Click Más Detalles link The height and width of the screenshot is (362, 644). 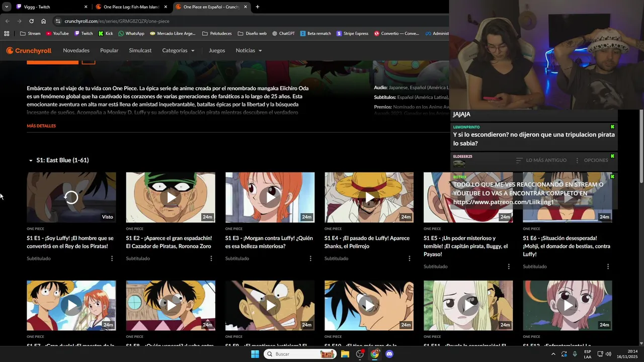pyautogui.click(x=41, y=126)
